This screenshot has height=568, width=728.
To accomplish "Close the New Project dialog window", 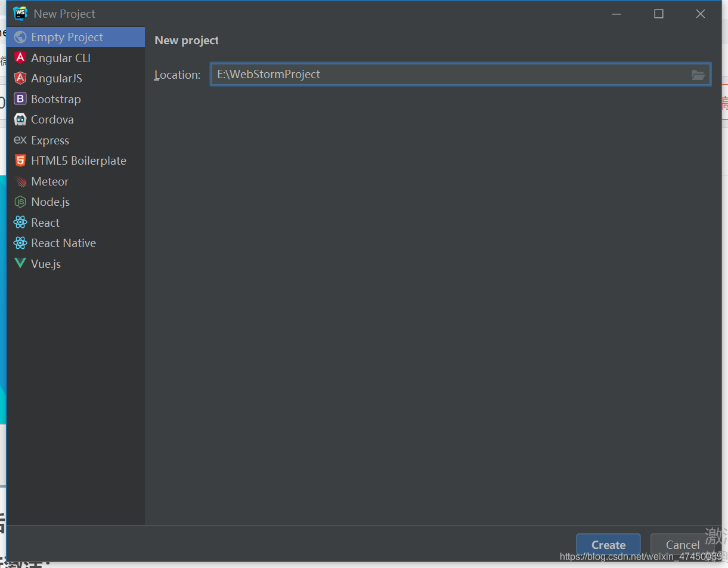I will [x=701, y=14].
